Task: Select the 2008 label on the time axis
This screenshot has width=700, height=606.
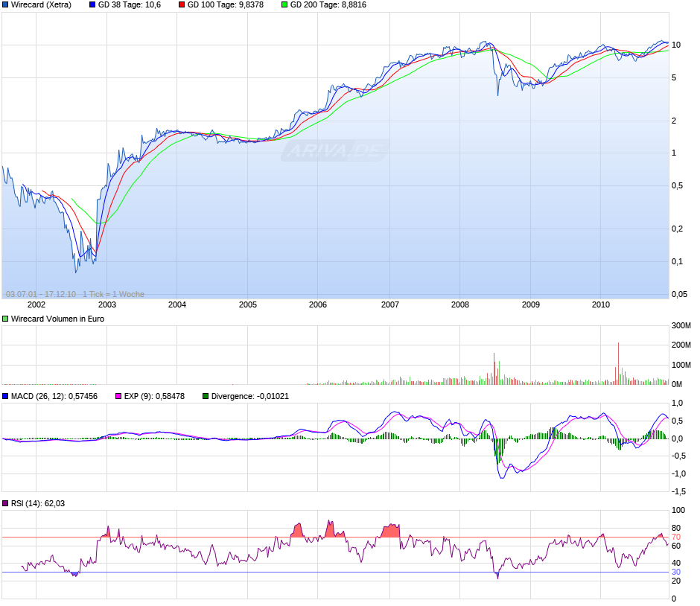Action: coord(459,304)
